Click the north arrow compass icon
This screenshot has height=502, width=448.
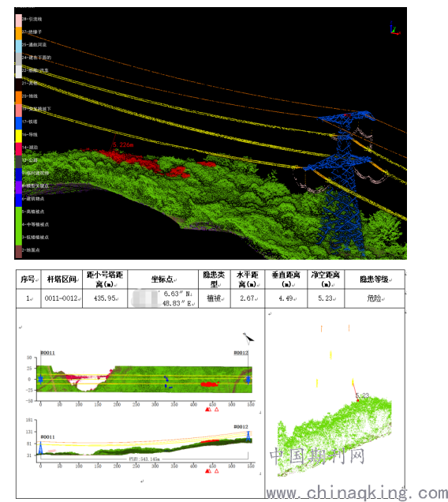click(x=248, y=339)
